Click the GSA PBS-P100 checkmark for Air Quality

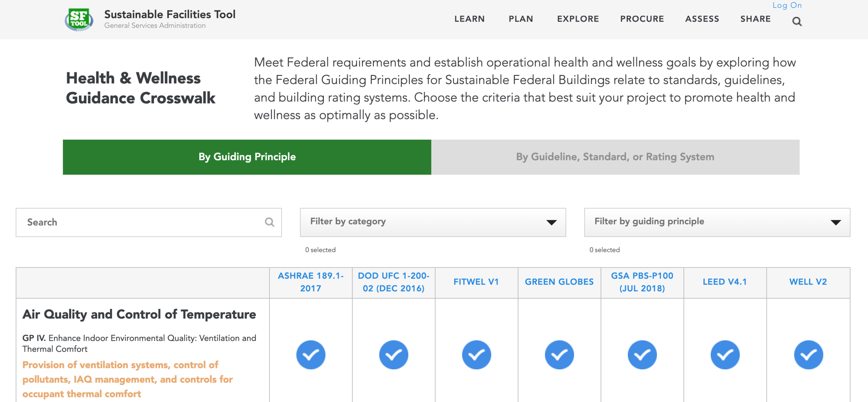(642, 354)
